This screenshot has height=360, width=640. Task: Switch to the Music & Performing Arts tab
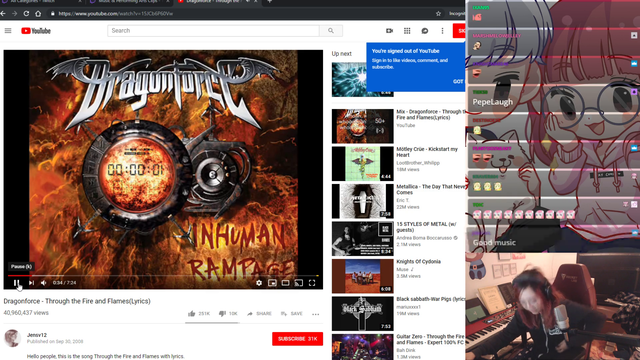129,2
